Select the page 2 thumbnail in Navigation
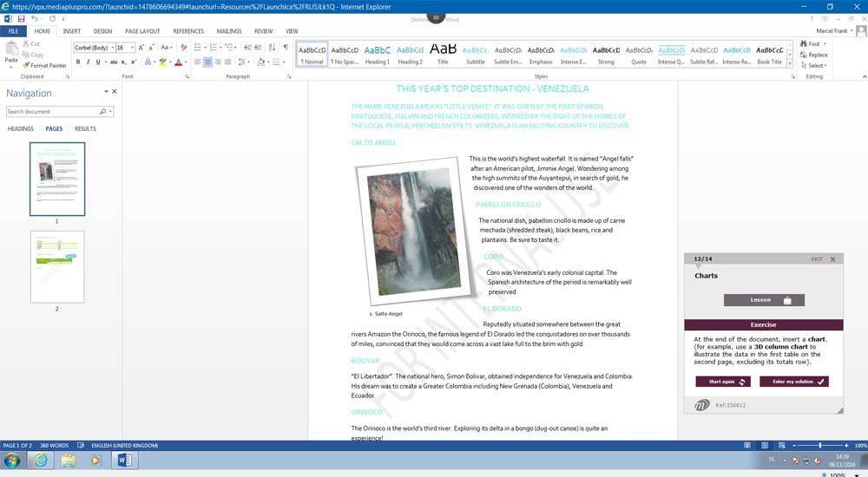Screen dimensions: 868x477 click(x=57, y=266)
